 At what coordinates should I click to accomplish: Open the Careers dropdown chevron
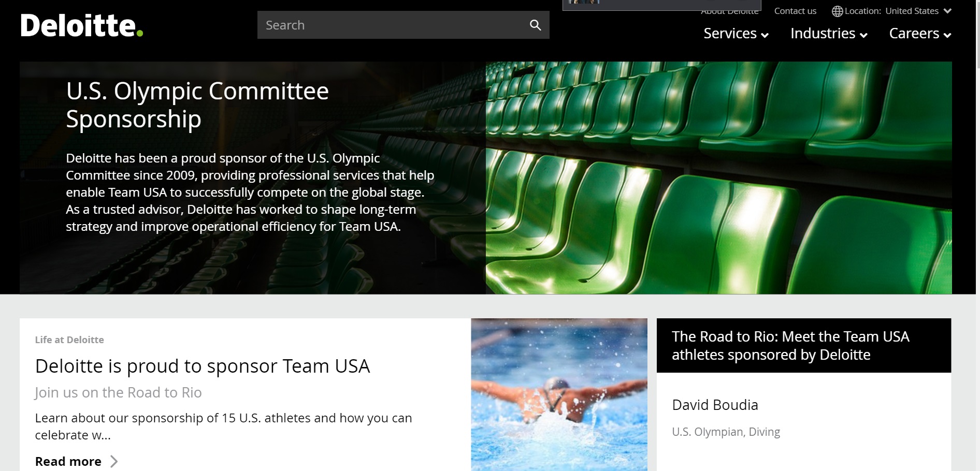[x=947, y=35]
